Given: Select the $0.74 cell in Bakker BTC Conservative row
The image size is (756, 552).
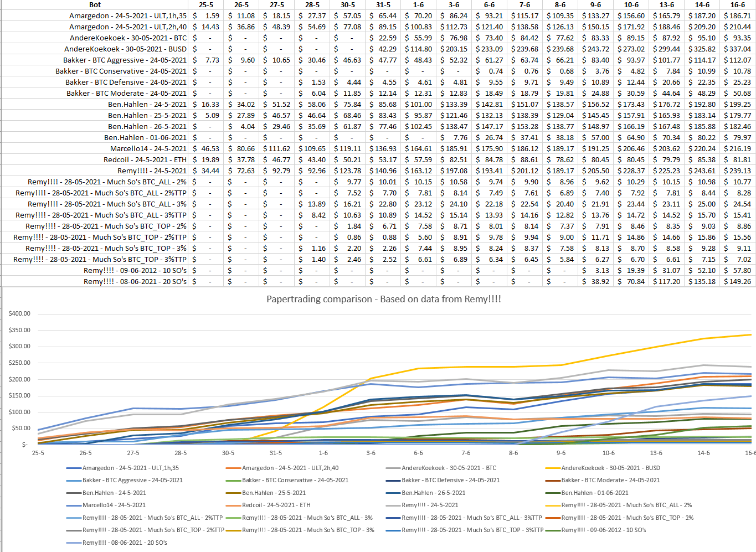Looking at the screenshot, I should [490, 71].
